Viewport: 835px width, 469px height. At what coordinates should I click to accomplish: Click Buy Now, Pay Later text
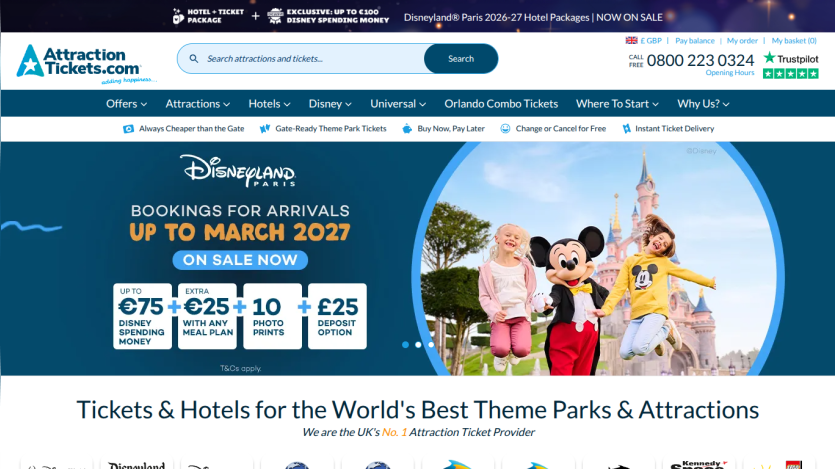451,129
